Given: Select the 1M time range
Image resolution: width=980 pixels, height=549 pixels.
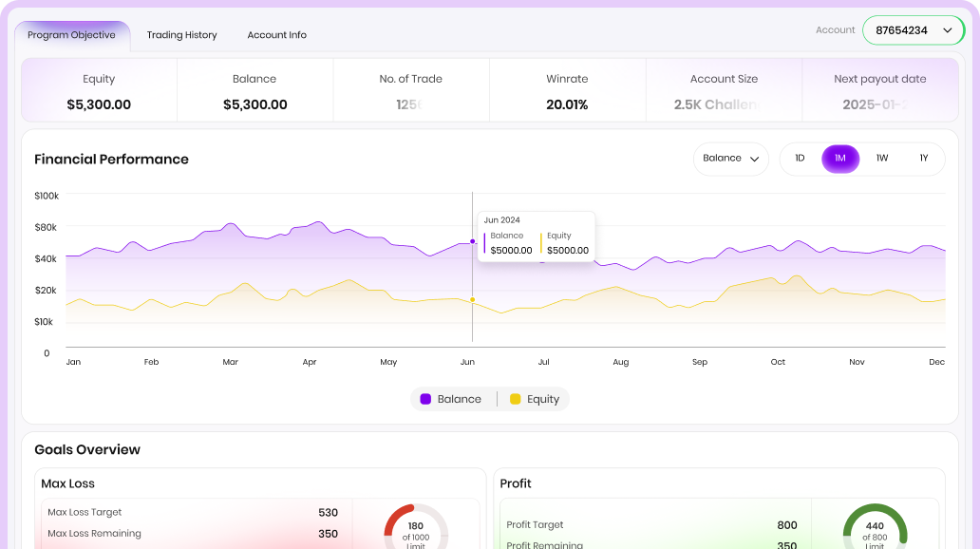Looking at the screenshot, I should click(840, 159).
